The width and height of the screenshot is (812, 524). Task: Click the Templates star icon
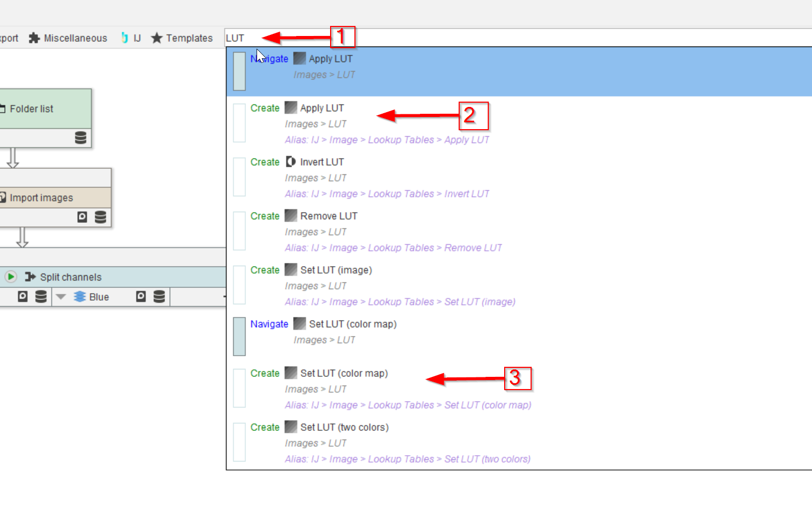point(157,38)
